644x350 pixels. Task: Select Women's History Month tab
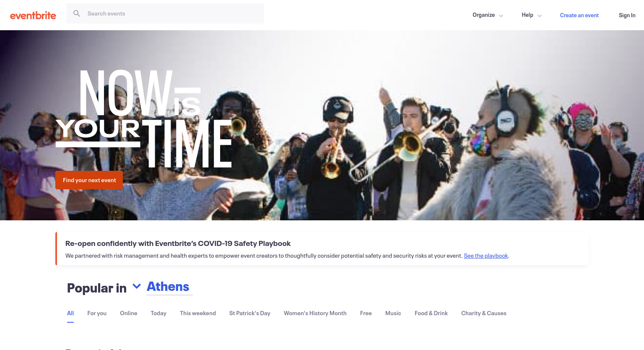tap(315, 313)
